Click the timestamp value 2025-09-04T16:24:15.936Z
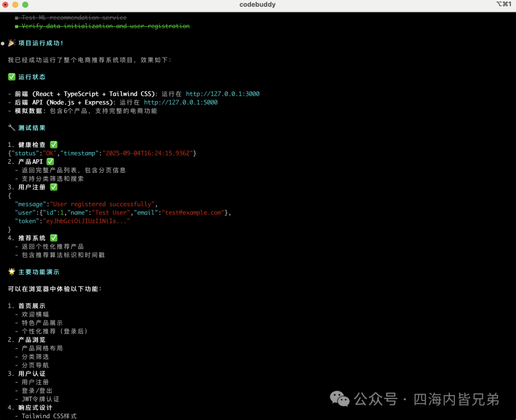Image resolution: width=516 pixels, height=420 pixels. coord(148,154)
